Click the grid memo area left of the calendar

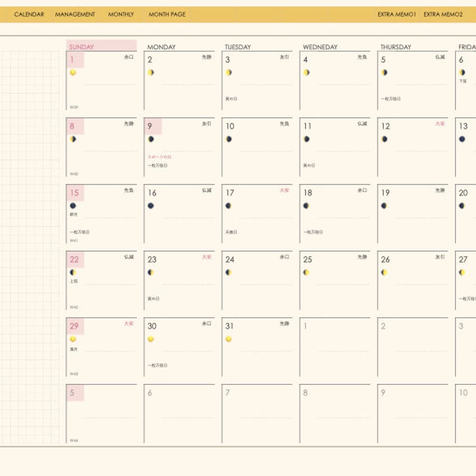[29, 247]
